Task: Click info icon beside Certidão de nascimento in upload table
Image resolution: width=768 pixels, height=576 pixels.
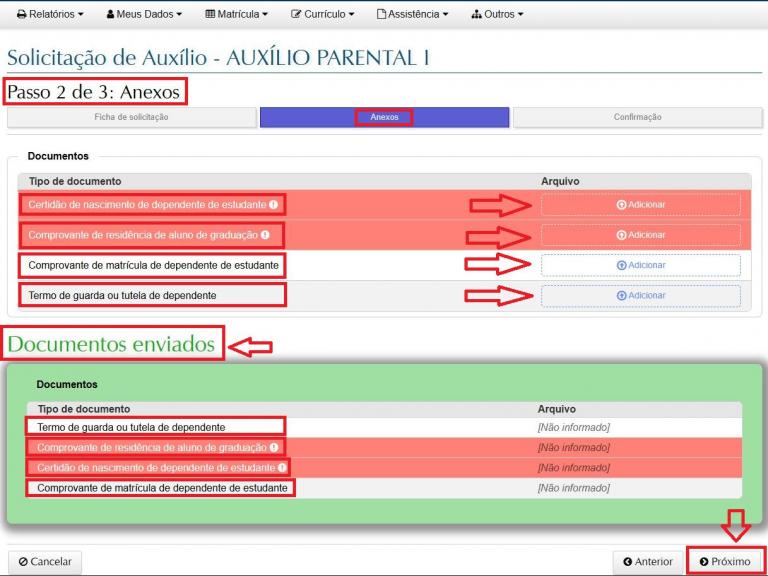Action: tap(273, 205)
